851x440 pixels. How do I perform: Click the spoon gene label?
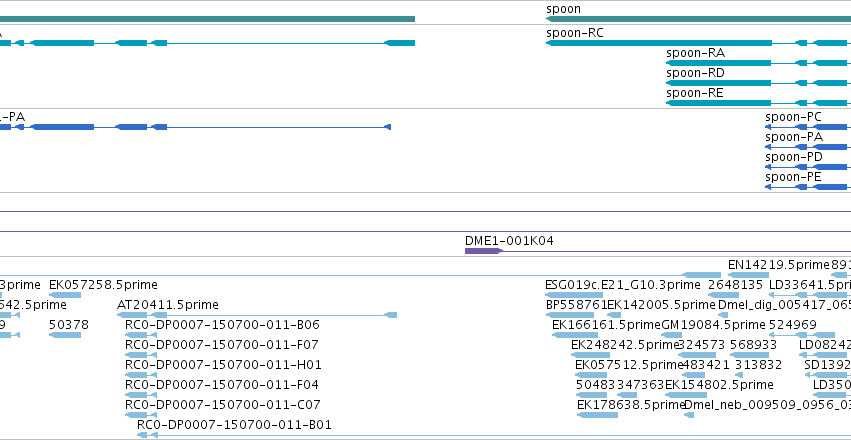click(563, 9)
